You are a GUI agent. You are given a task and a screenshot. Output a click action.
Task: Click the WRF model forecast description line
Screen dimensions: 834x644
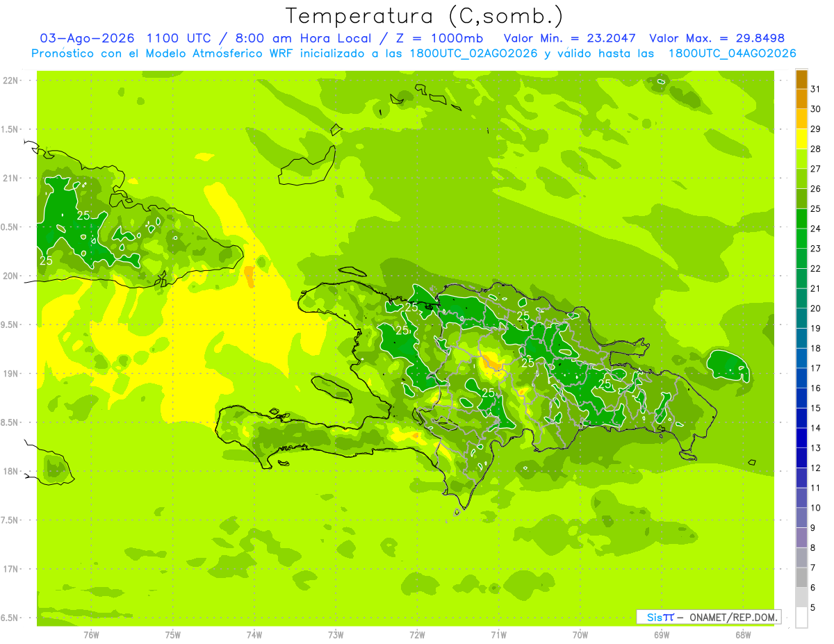(414, 53)
